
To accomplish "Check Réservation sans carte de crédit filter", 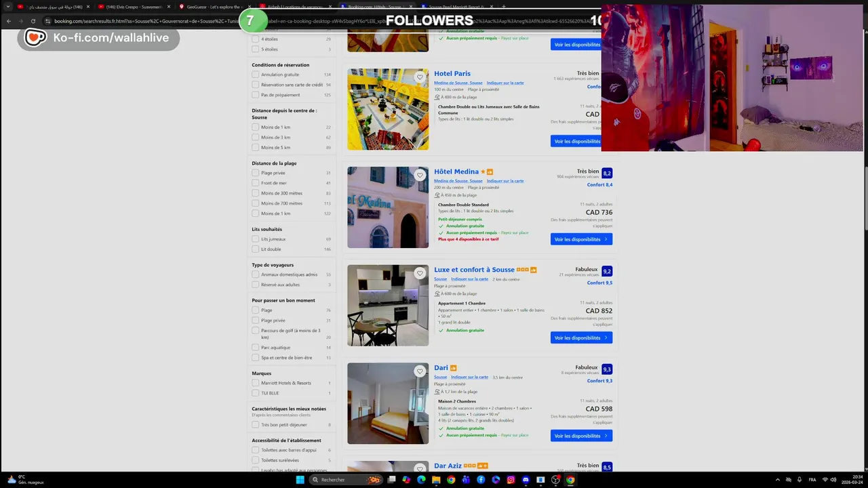I will [256, 85].
